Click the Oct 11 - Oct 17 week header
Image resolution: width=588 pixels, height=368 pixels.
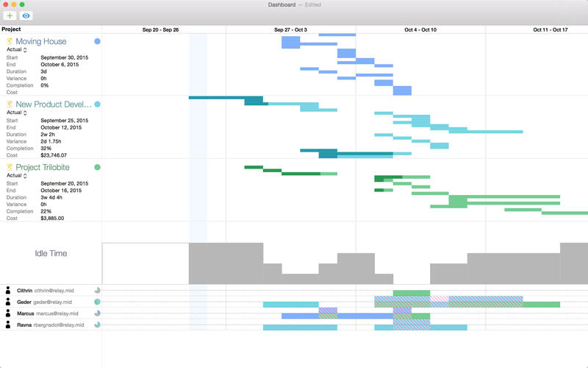point(551,29)
